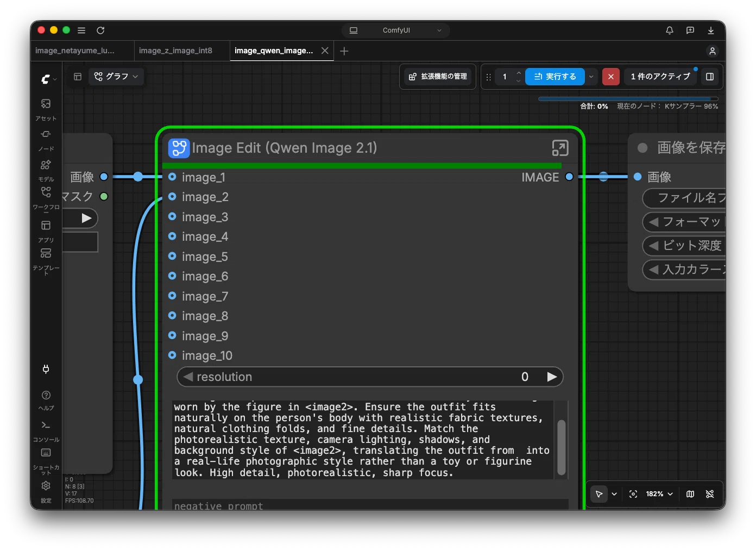
Task: Click the fit-view icon in canvas toolbar
Action: click(x=633, y=494)
